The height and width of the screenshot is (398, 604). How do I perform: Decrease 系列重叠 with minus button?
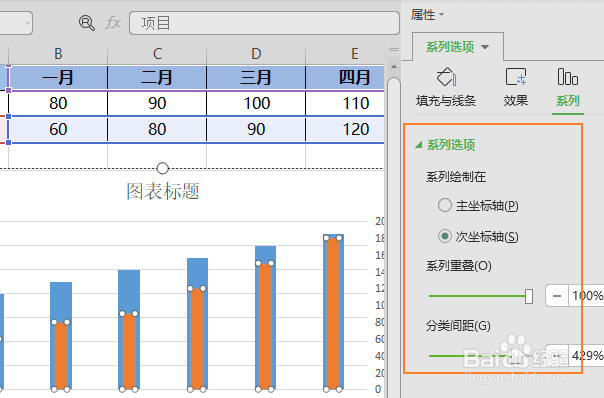[x=557, y=296]
